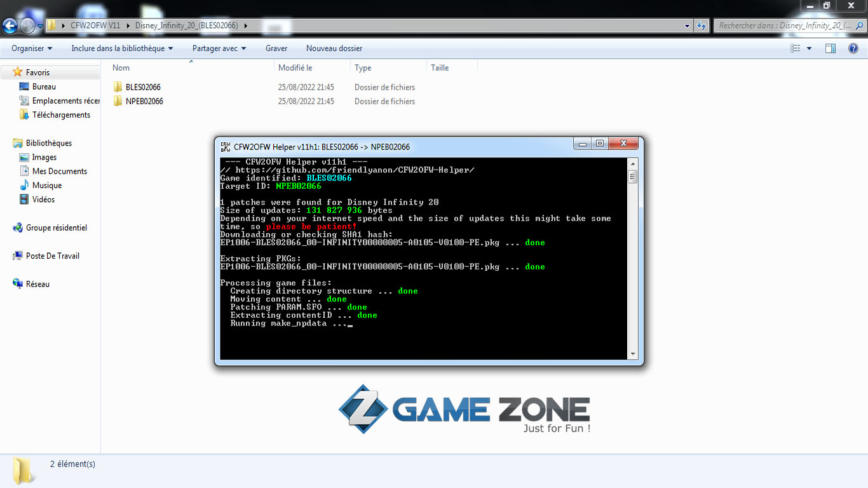Click the Graver button
This screenshot has height=488, width=868.
pos(276,48)
